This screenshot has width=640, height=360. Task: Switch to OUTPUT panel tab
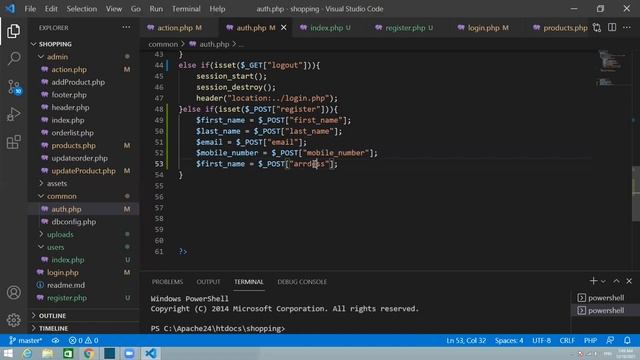click(208, 282)
